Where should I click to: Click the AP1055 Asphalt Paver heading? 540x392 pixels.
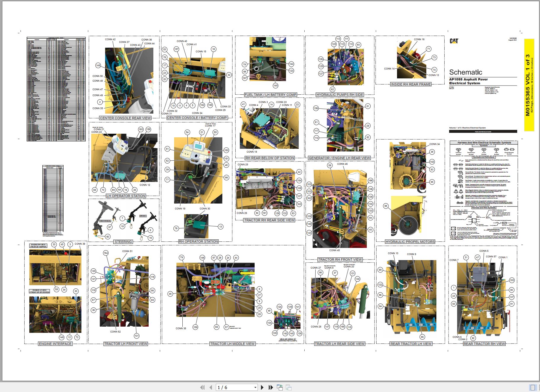coord(468,79)
